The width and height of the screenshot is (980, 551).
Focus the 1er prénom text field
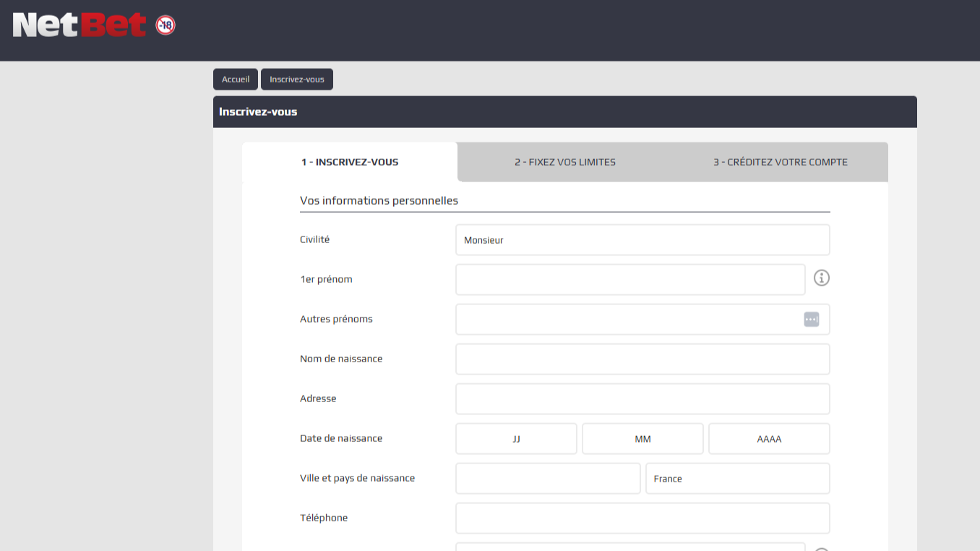tap(629, 280)
